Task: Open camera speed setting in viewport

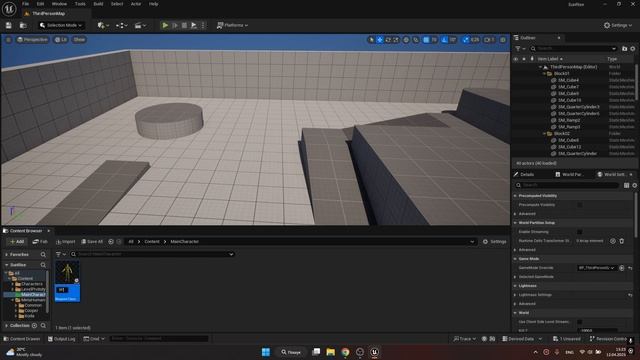Action: 489,40
